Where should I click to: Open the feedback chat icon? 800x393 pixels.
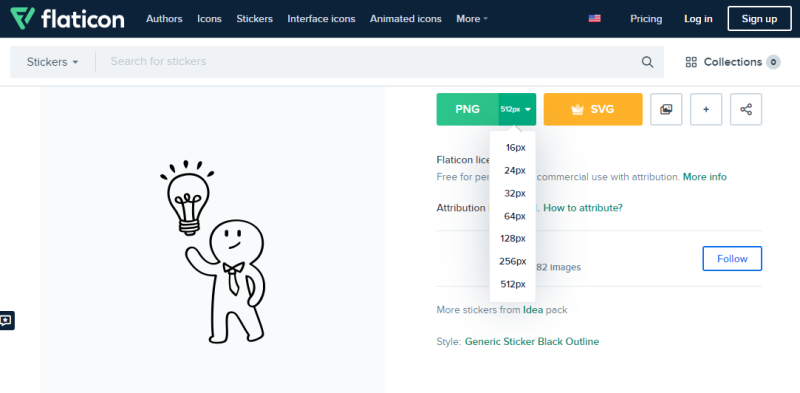coord(7,321)
